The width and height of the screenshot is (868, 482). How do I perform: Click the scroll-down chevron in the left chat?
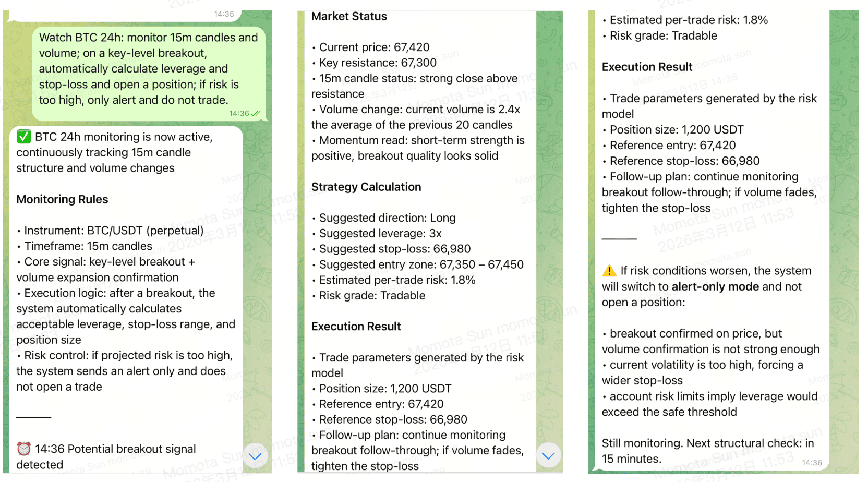[255, 456]
